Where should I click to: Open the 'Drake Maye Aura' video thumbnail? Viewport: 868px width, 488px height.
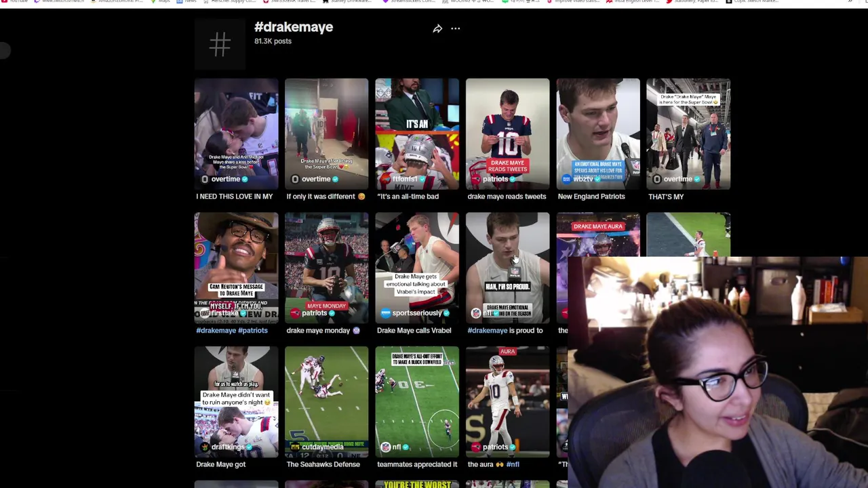click(x=598, y=234)
